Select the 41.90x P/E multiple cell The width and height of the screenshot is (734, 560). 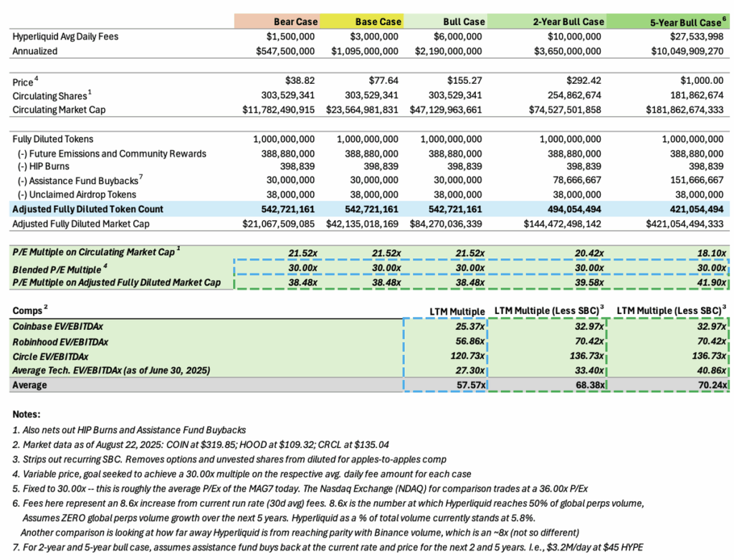(712, 283)
